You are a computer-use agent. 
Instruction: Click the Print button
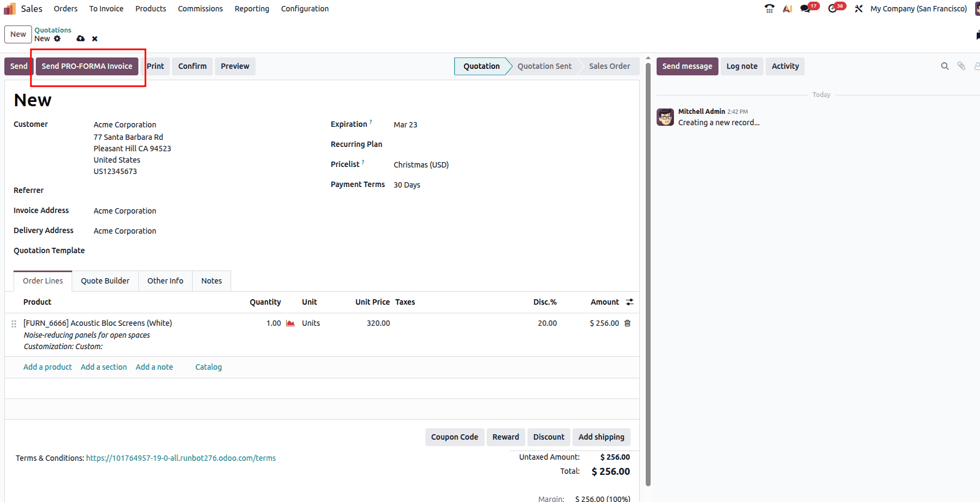(155, 66)
